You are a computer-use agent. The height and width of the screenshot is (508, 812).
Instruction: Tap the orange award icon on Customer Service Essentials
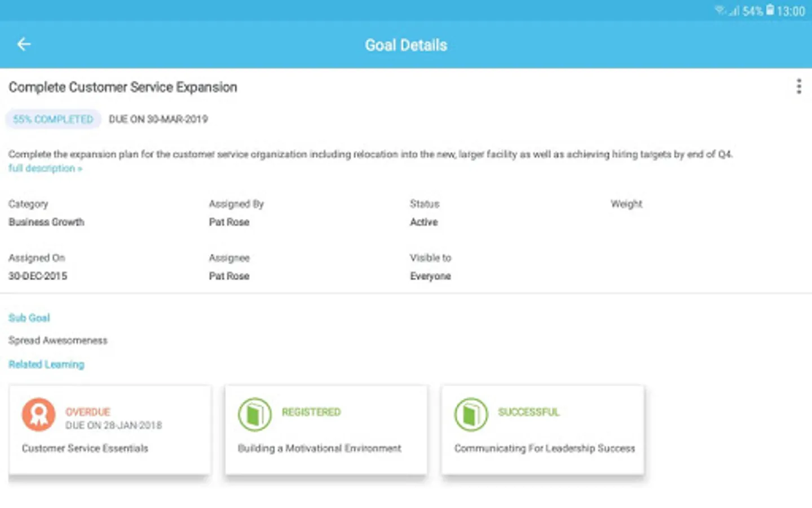[38, 414]
